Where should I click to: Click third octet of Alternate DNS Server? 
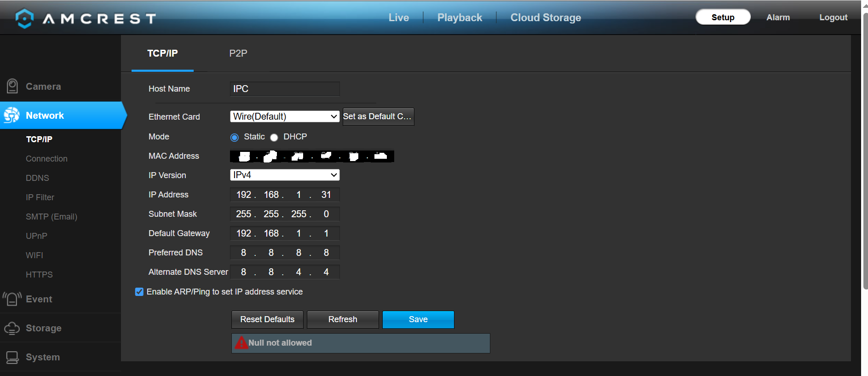click(x=299, y=272)
